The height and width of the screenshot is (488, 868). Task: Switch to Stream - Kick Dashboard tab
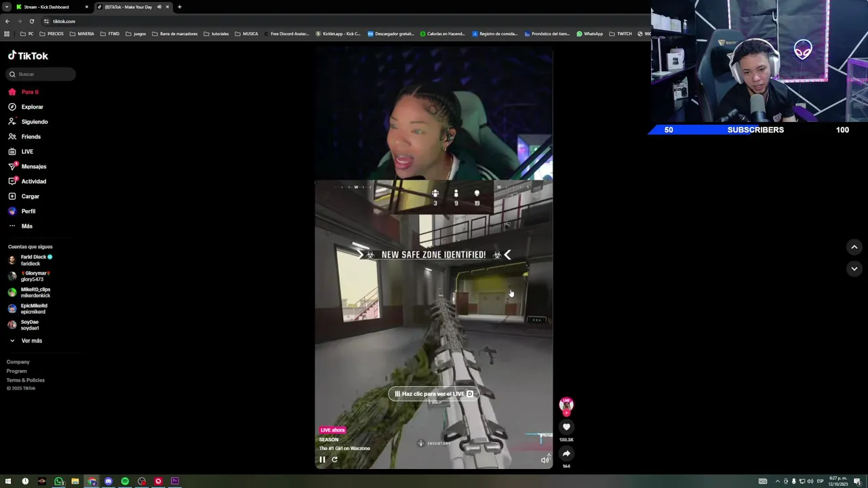[51, 7]
